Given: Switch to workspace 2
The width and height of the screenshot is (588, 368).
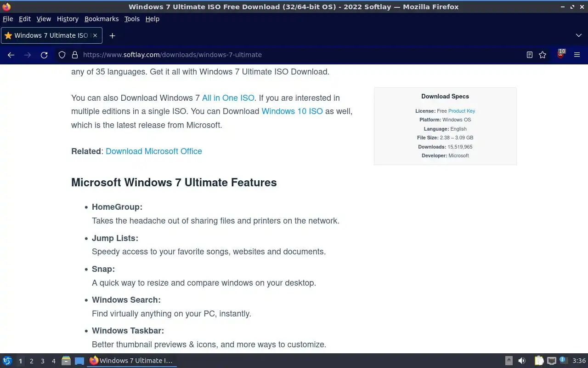Looking at the screenshot, I should pyautogui.click(x=31, y=361).
